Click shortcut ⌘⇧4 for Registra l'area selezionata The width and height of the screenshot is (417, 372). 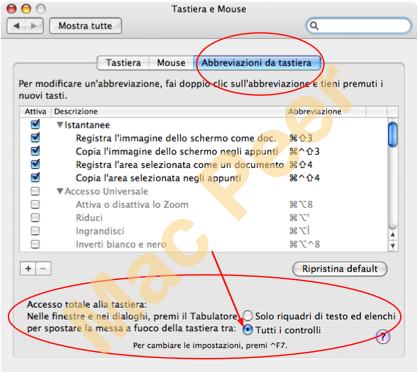(301, 165)
